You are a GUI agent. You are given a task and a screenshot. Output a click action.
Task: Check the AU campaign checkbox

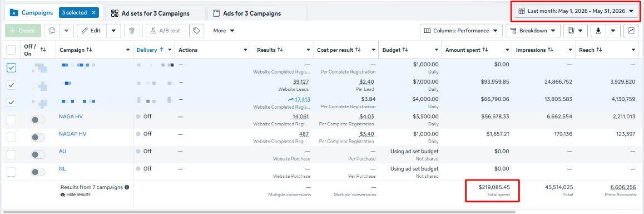pos(11,154)
